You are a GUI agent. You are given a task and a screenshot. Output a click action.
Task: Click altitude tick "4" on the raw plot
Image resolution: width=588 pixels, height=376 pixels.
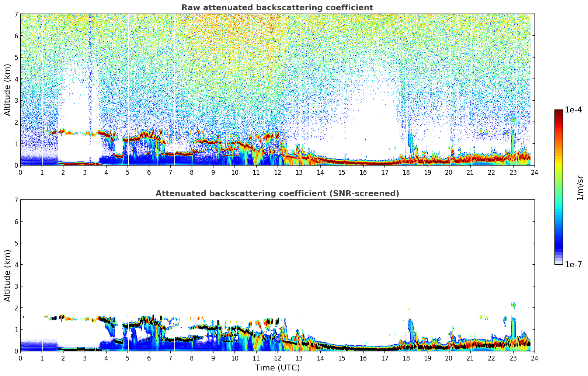[16, 79]
